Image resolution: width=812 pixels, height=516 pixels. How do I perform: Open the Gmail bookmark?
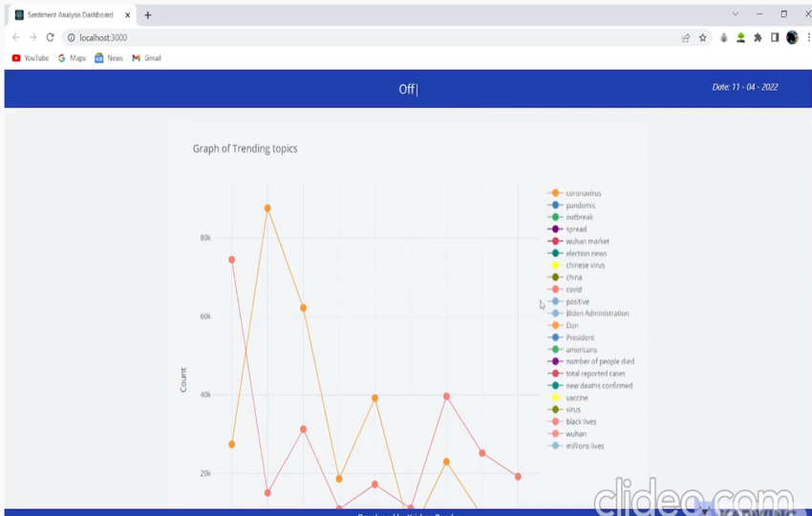click(146, 58)
